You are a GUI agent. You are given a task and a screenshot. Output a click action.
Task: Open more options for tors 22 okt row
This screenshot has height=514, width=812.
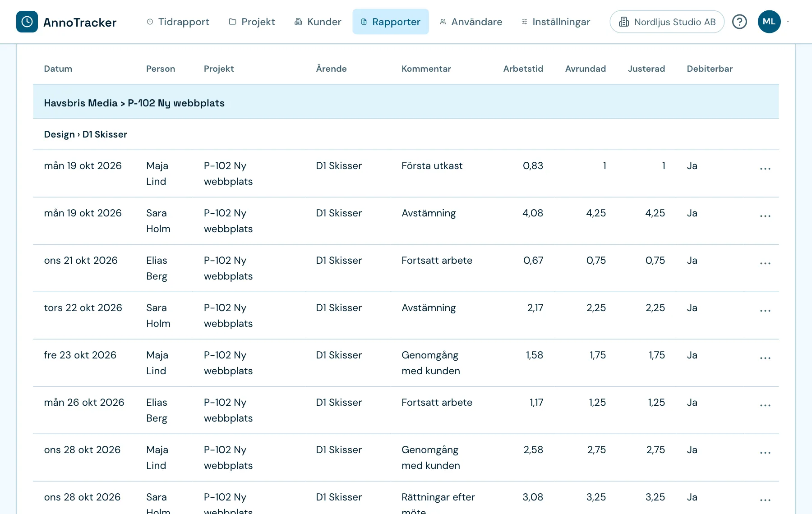[765, 311]
